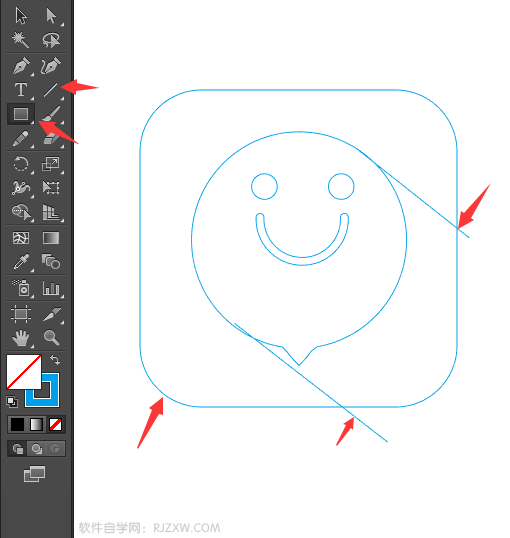Viewport: 510px width, 538px height.
Task: Click the Fill color box
Action: click(24, 372)
